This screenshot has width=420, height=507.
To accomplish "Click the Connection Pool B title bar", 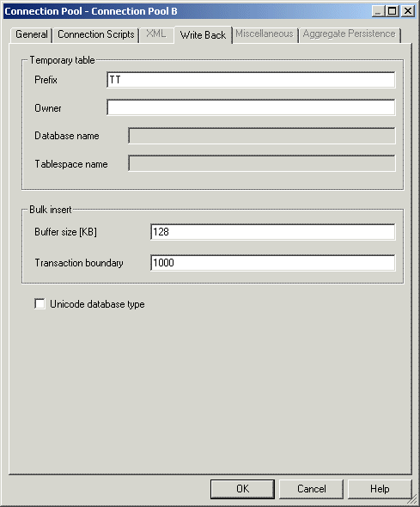I will point(187,11).
